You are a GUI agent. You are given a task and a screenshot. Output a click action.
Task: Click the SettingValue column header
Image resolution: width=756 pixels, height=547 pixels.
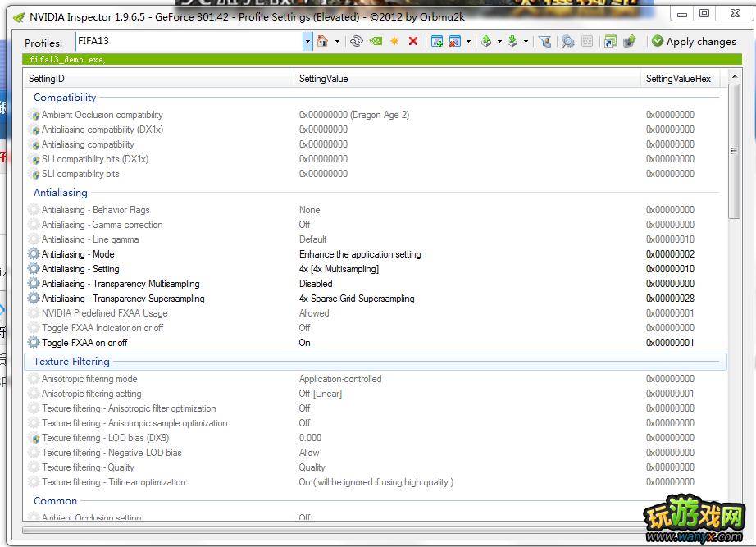pos(467,79)
